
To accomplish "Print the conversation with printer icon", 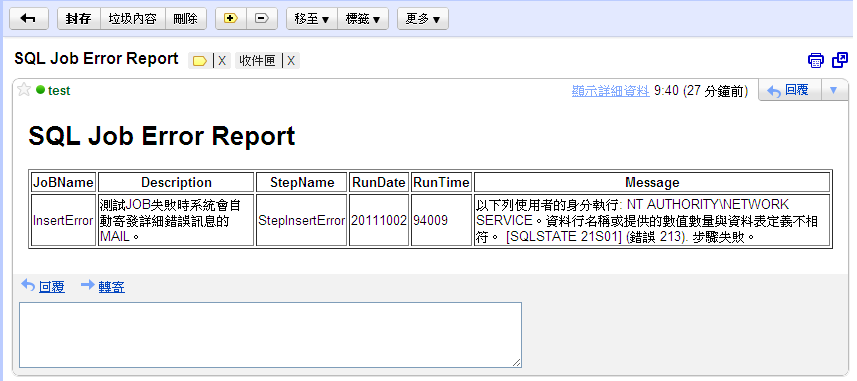I will point(815,60).
